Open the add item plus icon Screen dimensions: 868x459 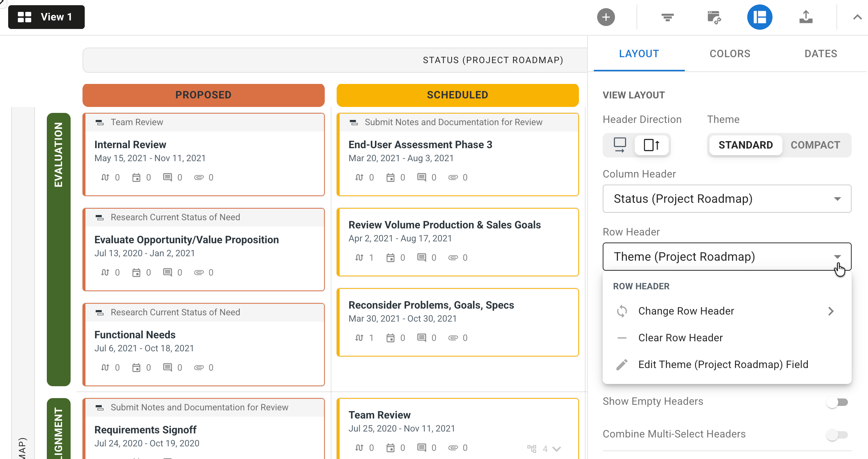[606, 17]
